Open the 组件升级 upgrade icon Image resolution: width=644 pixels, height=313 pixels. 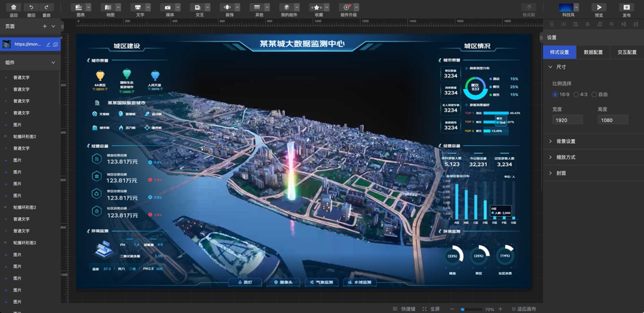(x=346, y=7)
